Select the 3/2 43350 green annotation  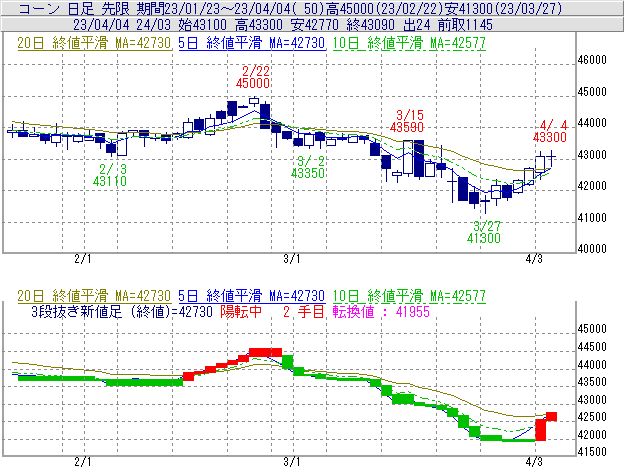coord(309,166)
